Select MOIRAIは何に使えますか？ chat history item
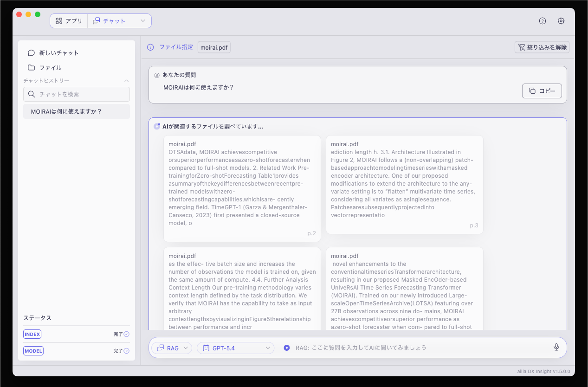Screen dimensions: 588x387 (x=77, y=111)
